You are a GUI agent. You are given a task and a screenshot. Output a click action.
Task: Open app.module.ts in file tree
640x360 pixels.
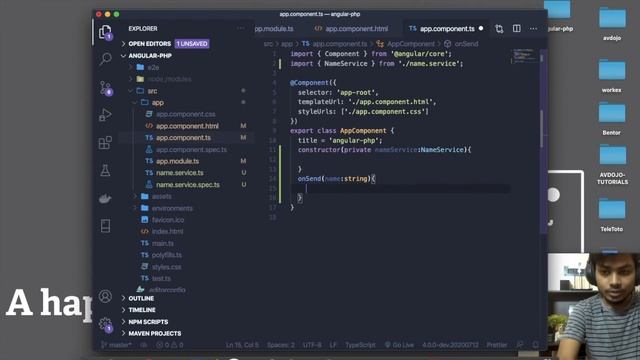click(x=178, y=161)
